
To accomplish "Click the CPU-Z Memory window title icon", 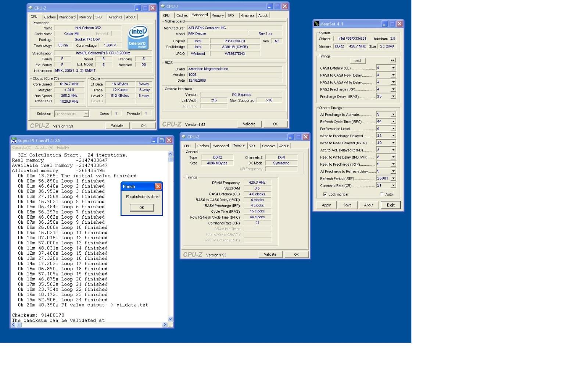I will [x=184, y=137].
